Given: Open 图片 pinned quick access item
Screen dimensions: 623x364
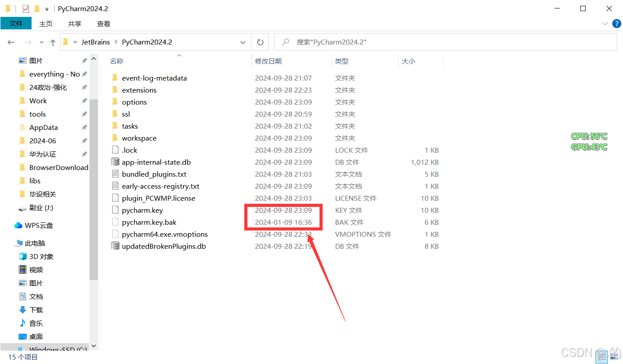Looking at the screenshot, I should pyautogui.click(x=36, y=61).
